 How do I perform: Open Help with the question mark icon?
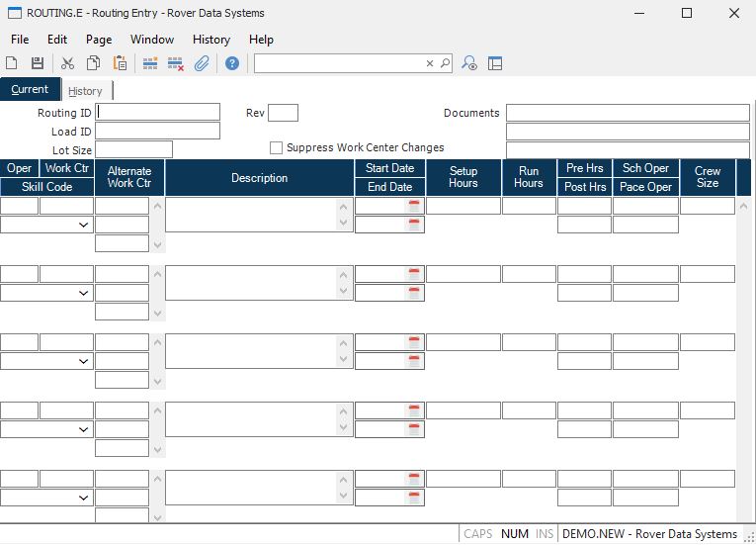click(x=232, y=63)
